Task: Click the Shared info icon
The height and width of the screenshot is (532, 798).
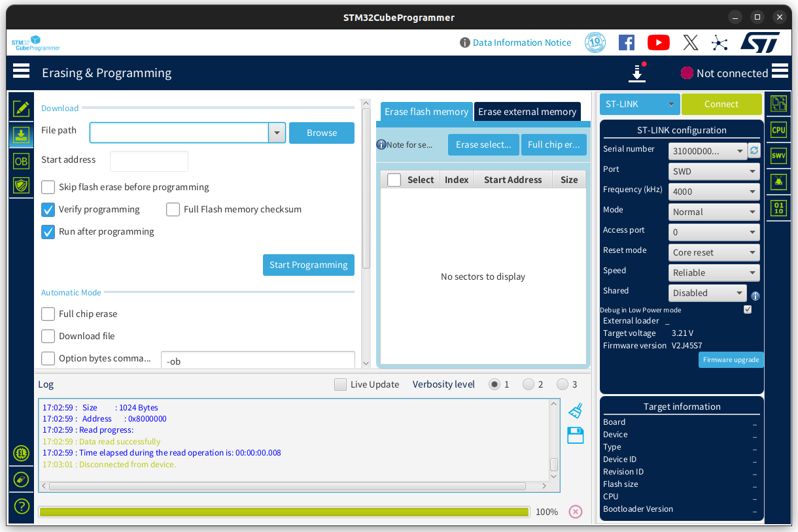Action: [x=755, y=296]
